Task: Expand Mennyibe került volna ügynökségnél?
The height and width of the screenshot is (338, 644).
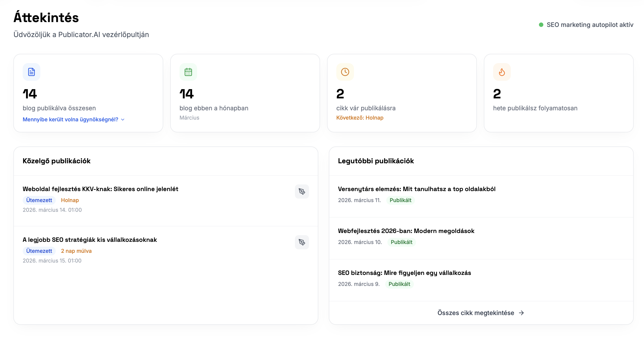Action: coord(70,119)
